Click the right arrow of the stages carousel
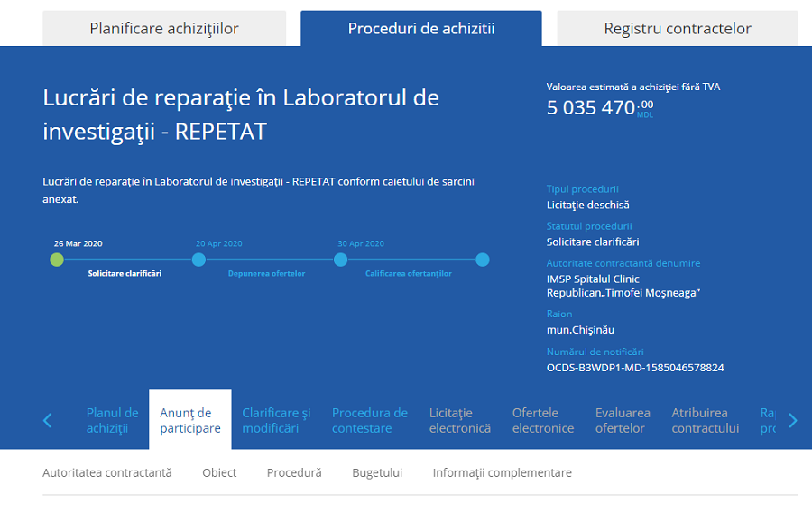The height and width of the screenshot is (521, 812). (793, 420)
